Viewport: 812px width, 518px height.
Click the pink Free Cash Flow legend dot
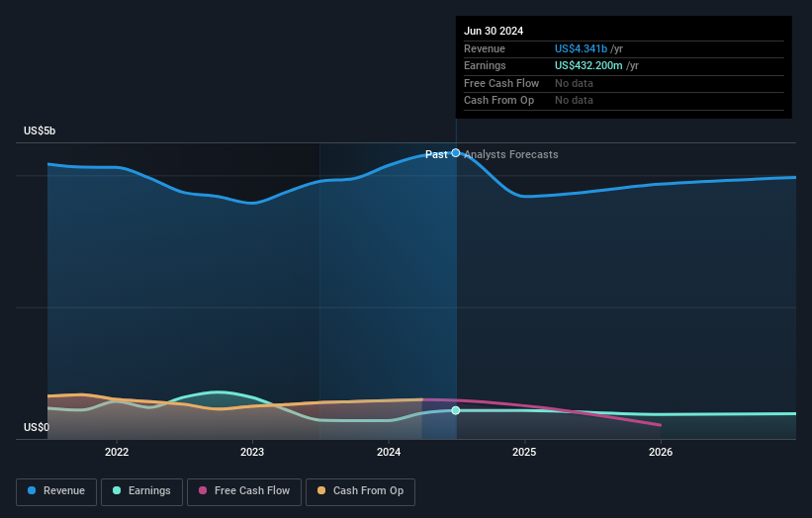tap(203, 490)
